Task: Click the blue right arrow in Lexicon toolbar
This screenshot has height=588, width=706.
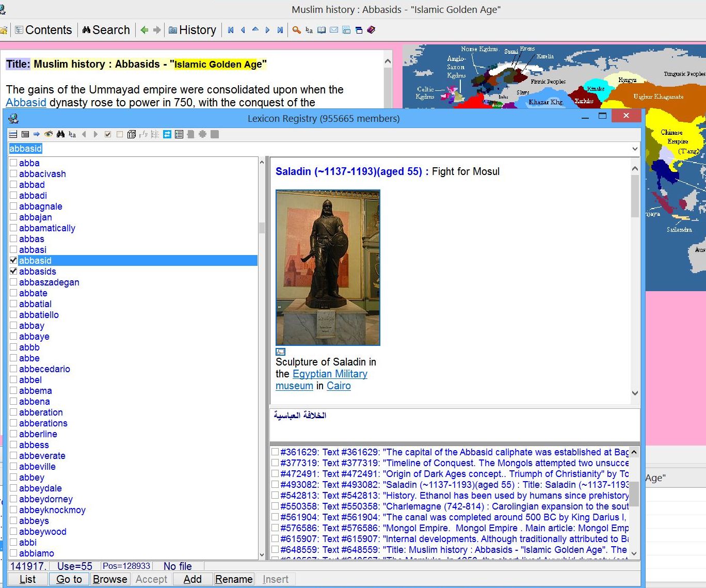Action: pyautogui.click(x=37, y=134)
